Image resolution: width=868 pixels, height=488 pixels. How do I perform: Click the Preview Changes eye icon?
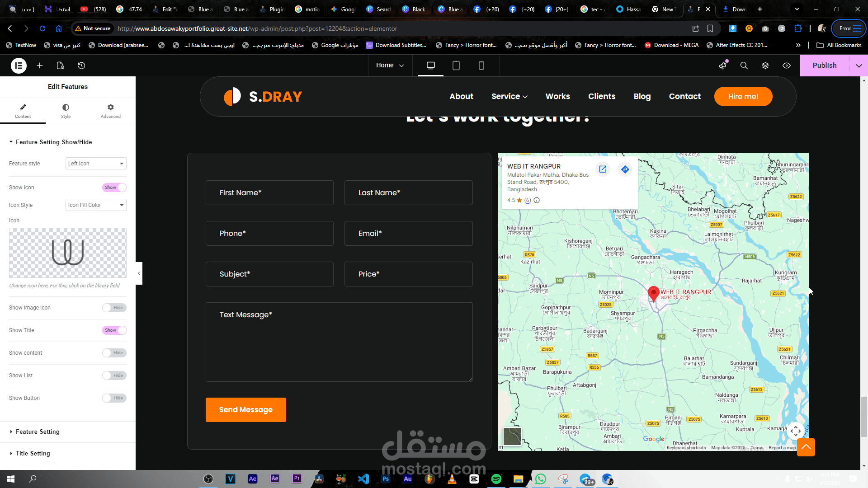point(787,66)
